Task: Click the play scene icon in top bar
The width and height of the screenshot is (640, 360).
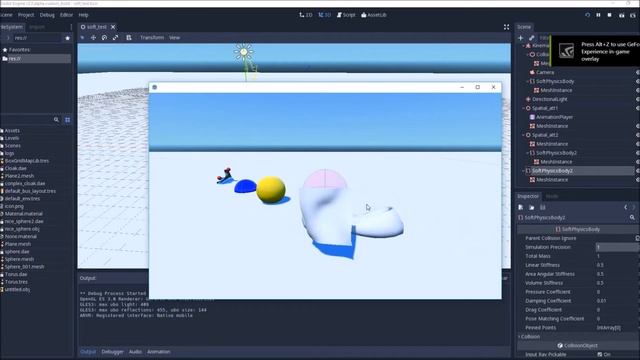Action: pyautogui.click(x=622, y=15)
